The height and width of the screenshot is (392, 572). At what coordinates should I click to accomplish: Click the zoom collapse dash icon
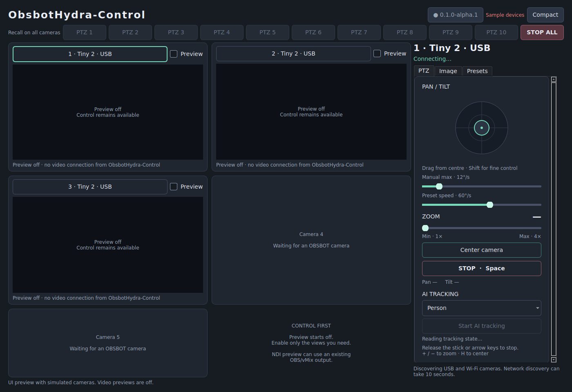[x=537, y=217]
